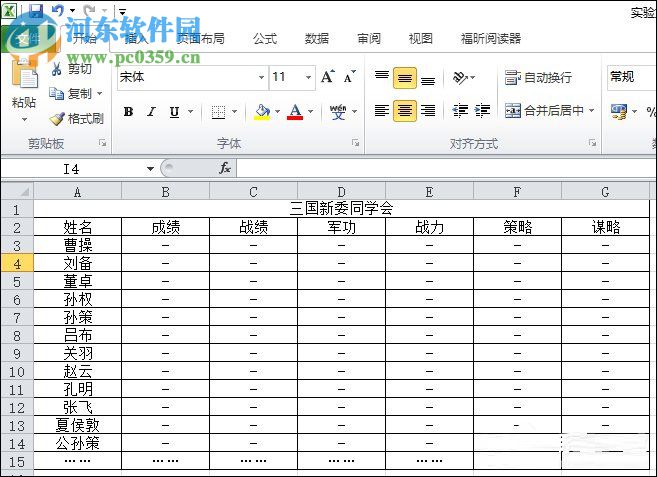The width and height of the screenshot is (657, 477).
Task: Toggle center horizontal alignment
Action: point(405,111)
